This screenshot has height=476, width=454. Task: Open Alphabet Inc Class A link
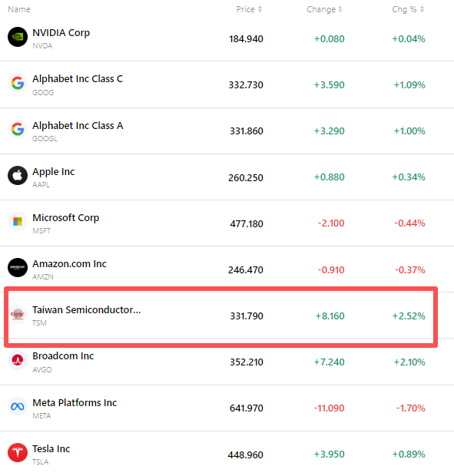pos(78,125)
